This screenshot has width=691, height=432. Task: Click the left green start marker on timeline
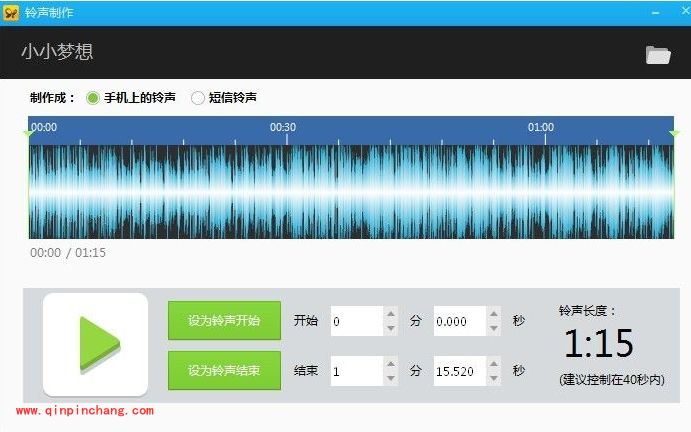[29, 133]
